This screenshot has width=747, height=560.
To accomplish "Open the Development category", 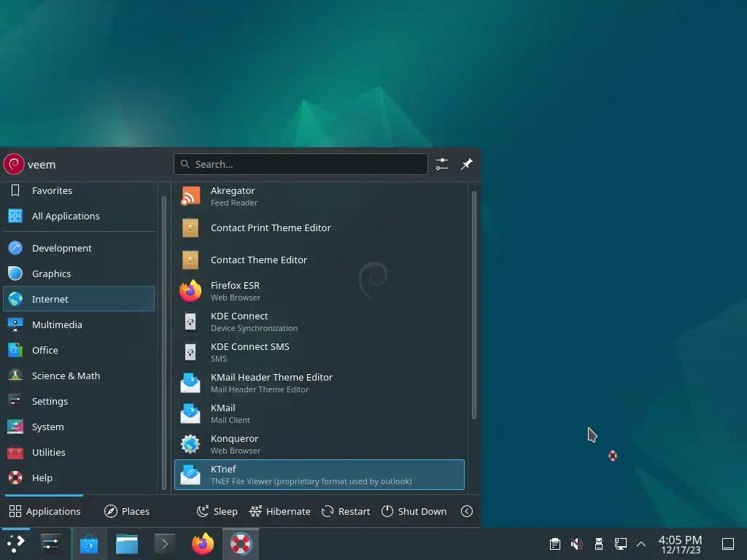I will pos(79,248).
